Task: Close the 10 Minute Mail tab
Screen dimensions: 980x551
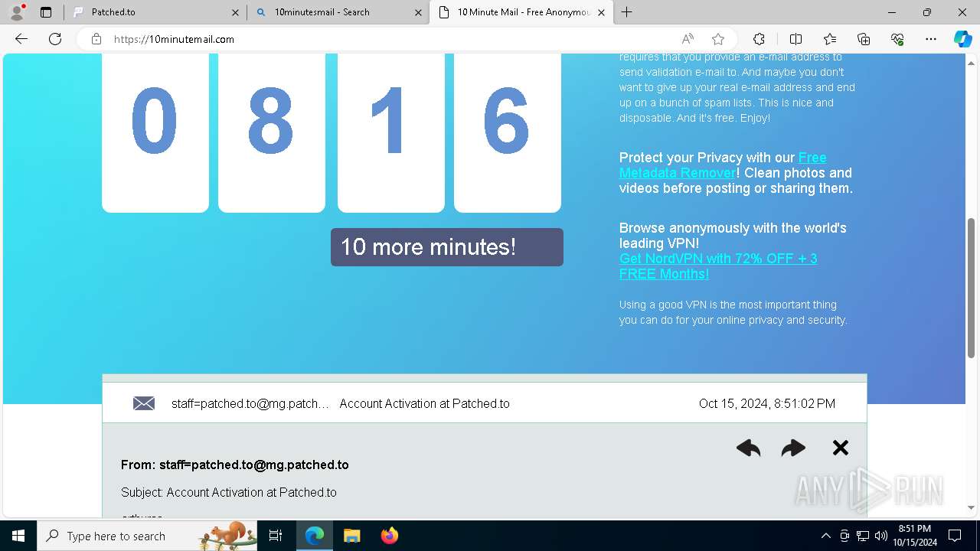Action: tap(601, 12)
